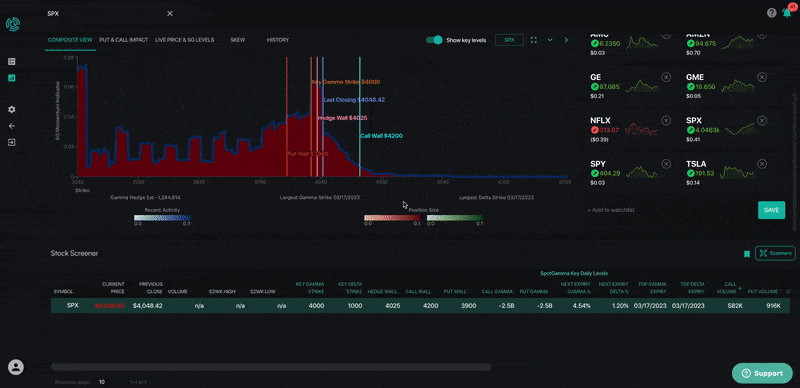The image size is (800, 388).
Task: Click Key Gamma Strike $4000 chart label
Action: click(x=345, y=82)
